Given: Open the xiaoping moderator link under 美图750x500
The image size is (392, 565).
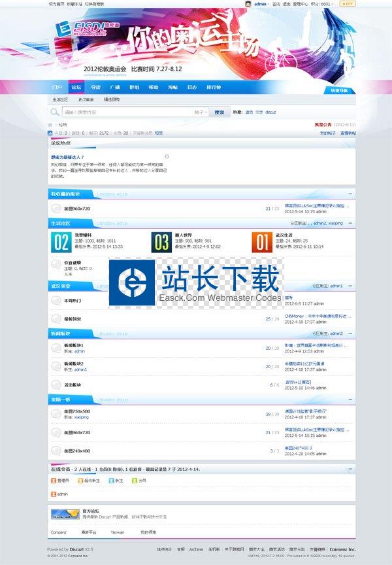Looking at the screenshot, I should pos(82,417).
